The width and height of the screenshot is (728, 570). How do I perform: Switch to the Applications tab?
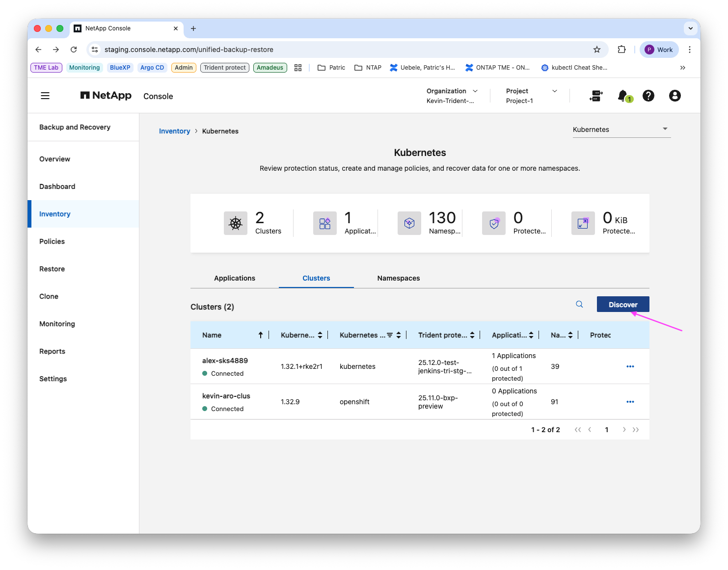tap(235, 278)
